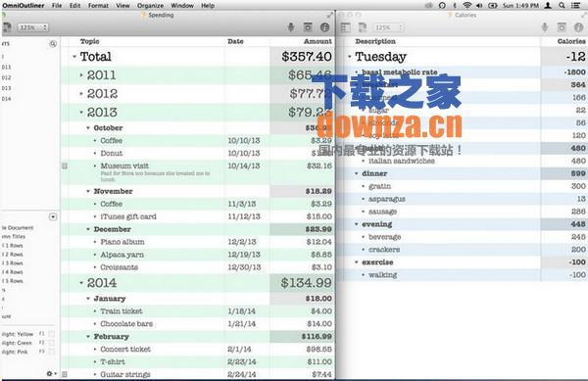The height and width of the screenshot is (381, 588).
Task: Open the gear action menu in sidebar
Action: point(51,373)
